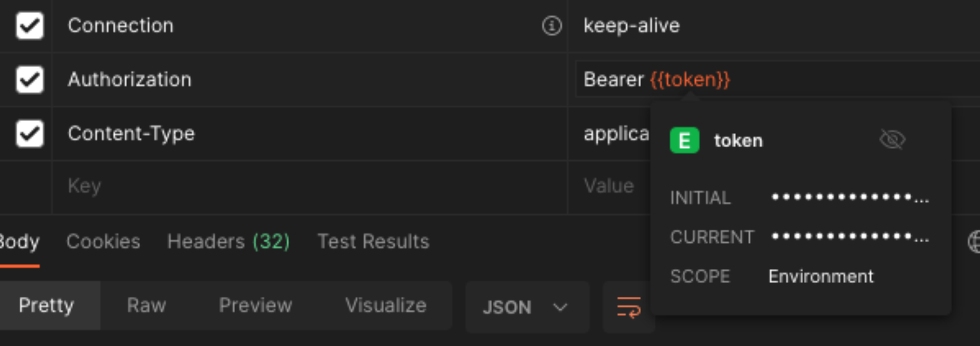Switch to the Cookies tab

click(x=103, y=242)
